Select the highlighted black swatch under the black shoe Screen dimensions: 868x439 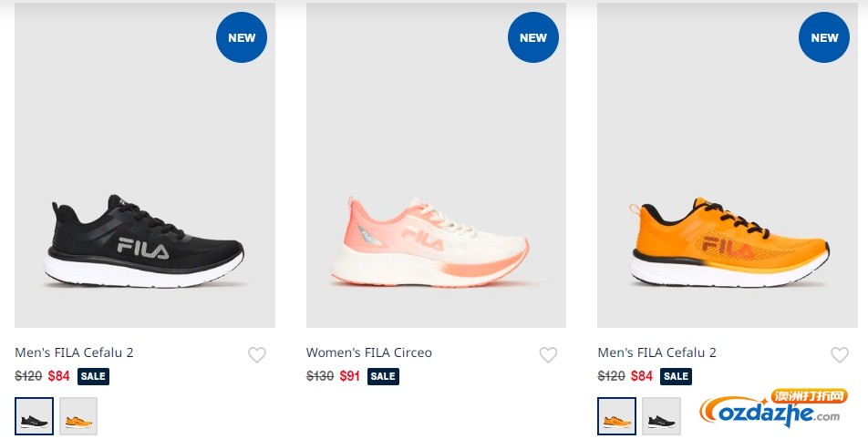coord(35,416)
